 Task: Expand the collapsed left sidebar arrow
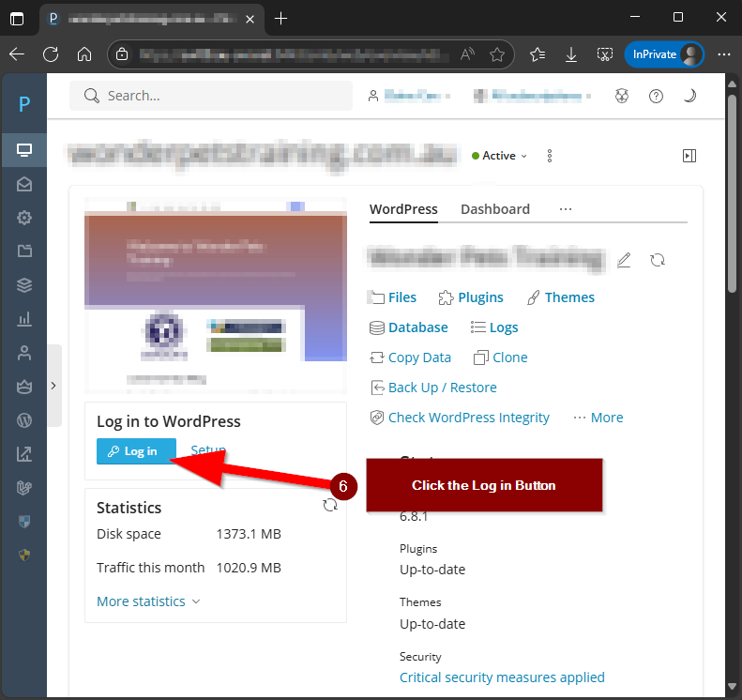tap(53, 385)
